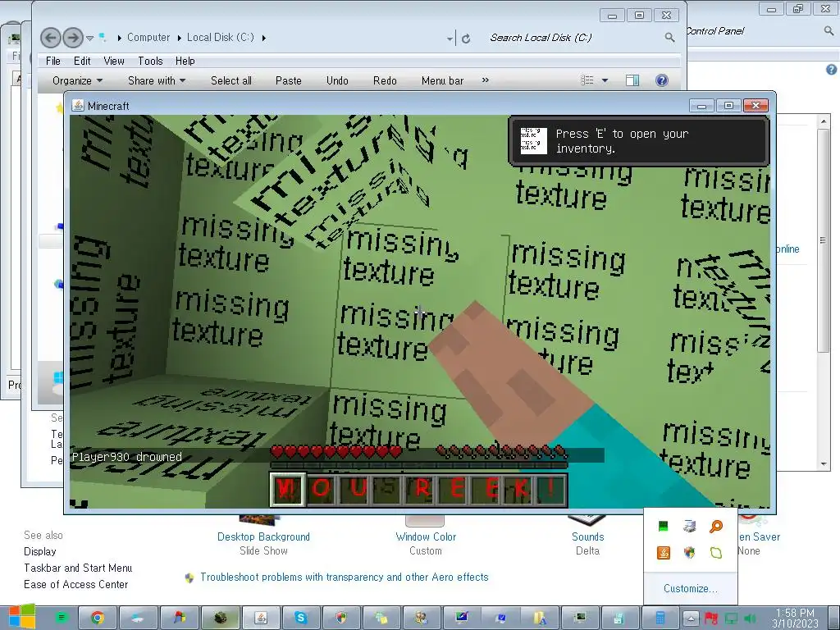Screen dimensions: 840x630
Task: Open Spotify from the taskbar
Action: pos(61,618)
